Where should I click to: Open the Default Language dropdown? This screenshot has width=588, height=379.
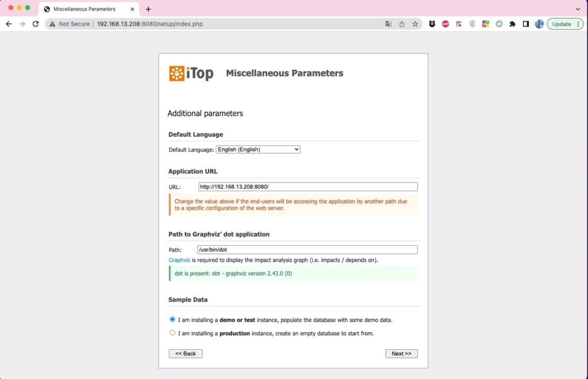pos(258,149)
